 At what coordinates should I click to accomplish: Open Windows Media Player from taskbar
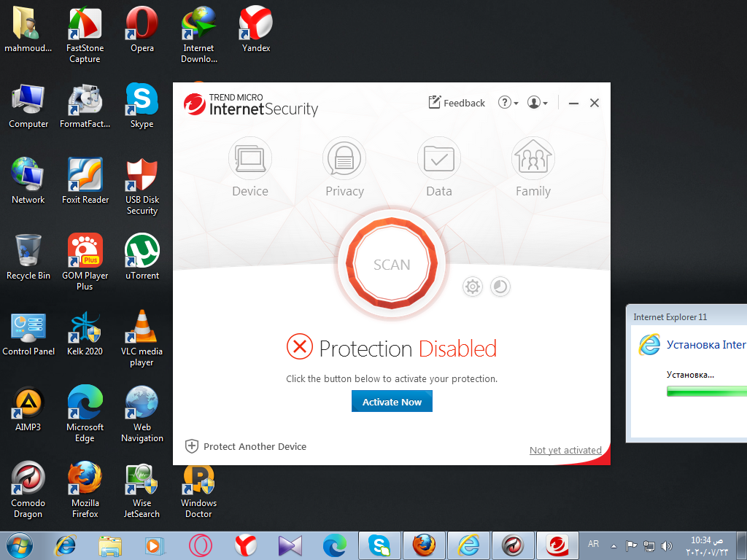155,545
